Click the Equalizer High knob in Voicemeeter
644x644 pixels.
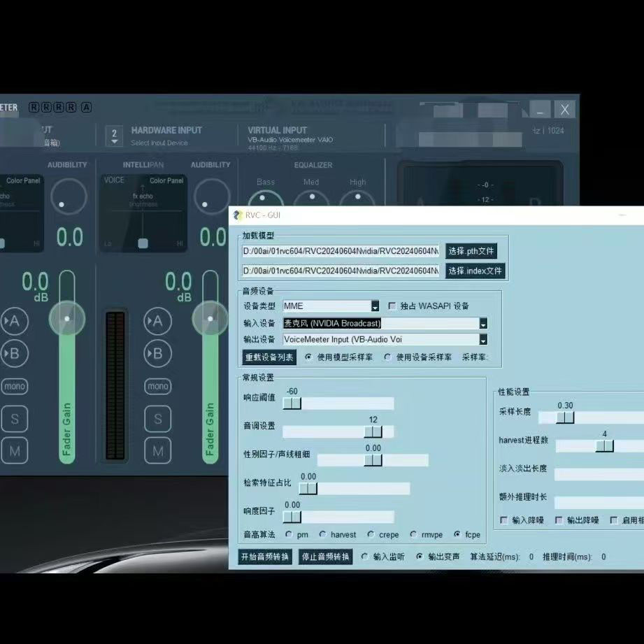[x=358, y=199]
